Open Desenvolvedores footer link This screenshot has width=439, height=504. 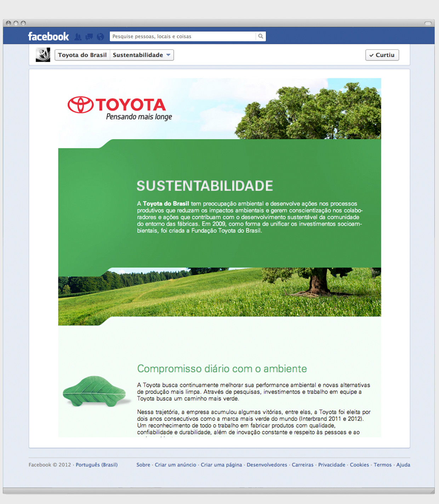coord(267,465)
